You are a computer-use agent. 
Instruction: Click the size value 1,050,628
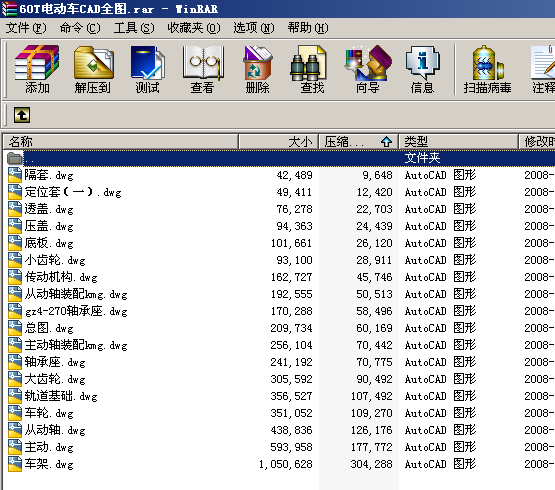pyautogui.click(x=285, y=464)
